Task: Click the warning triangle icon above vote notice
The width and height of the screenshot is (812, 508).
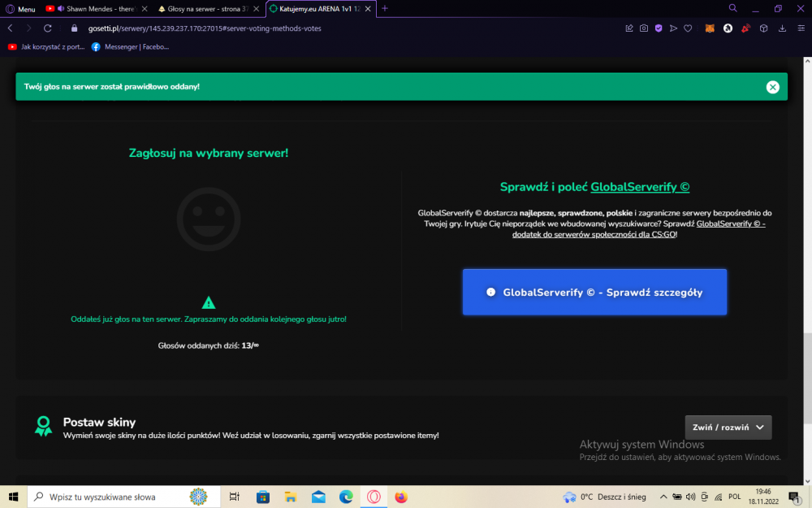Action: [208, 302]
